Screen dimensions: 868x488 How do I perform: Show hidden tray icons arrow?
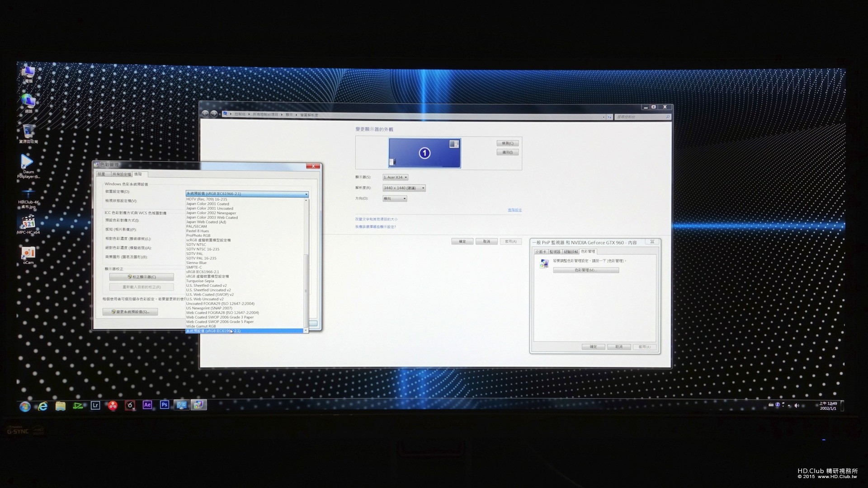789,405
